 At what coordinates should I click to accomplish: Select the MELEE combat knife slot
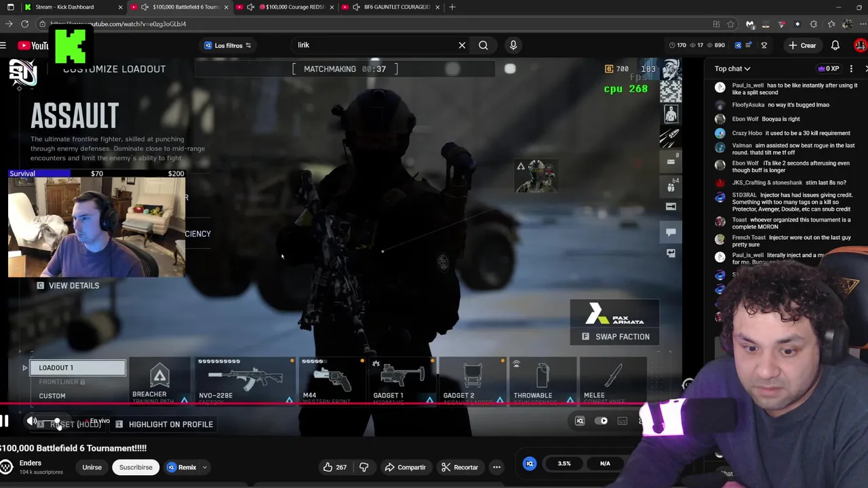click(x=612, y=382)
